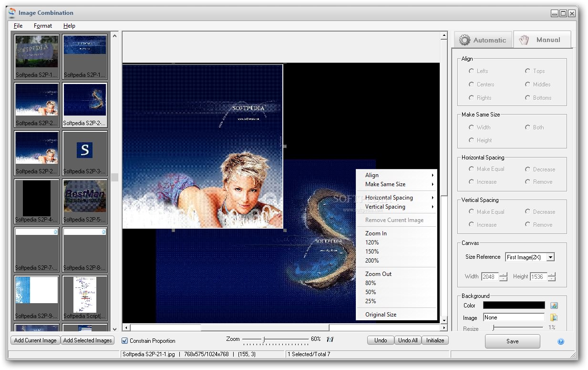This screenshot has width=588, height=370.
Task: Expand the Make Same Size submenu
Action: pyautogui.click(x=397, y=184)
